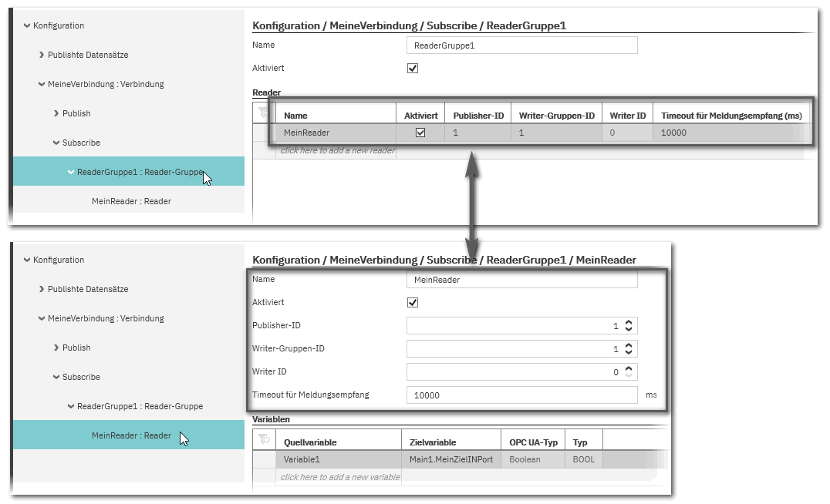Collapse the highlighted ReaderGruppe1 : Reader-Gruppe node
Screen dimensions: 830x504
click(x=70, y=172)
